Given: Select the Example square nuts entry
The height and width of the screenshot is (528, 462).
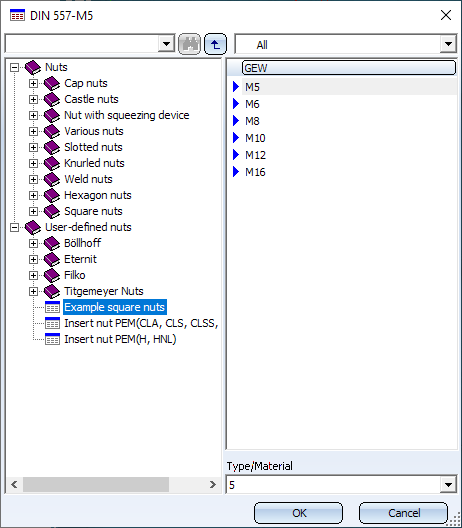Looking at the screenshot, I should pos(114,307).
